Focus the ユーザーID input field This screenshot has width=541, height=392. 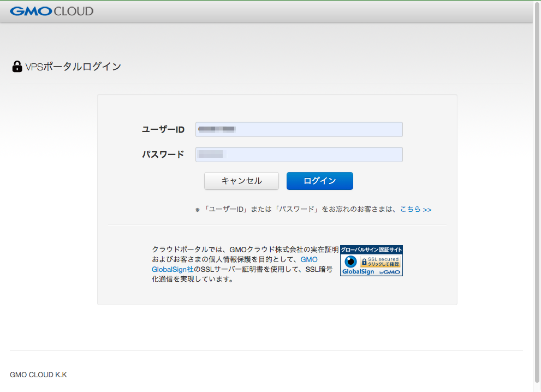pyautogui.click(x=299, y=129)
